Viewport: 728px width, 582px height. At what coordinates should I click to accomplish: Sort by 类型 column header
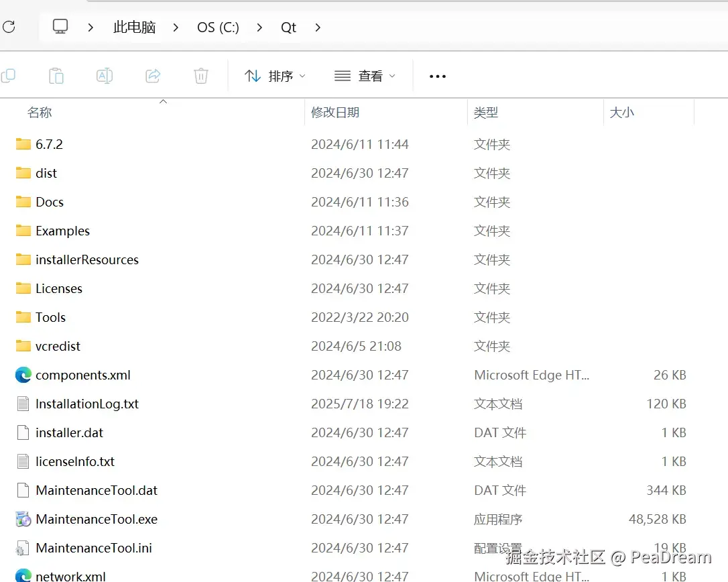(x=485, y=113)
